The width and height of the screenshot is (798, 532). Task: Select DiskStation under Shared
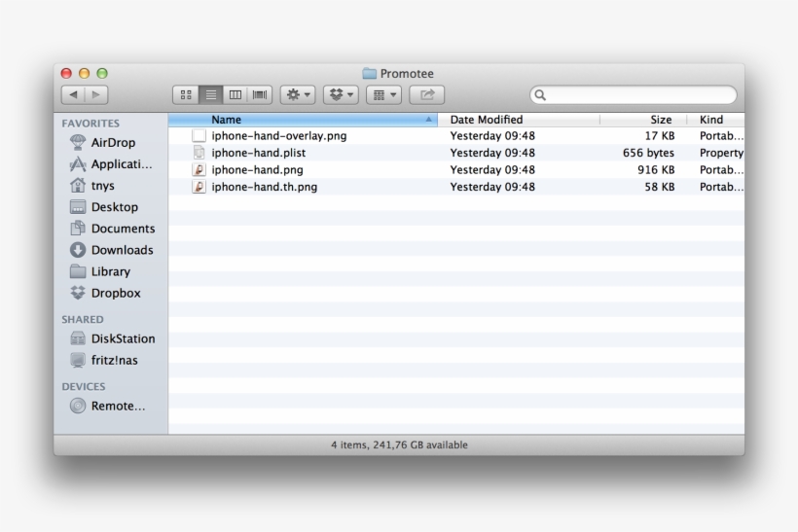pos(111,338)
